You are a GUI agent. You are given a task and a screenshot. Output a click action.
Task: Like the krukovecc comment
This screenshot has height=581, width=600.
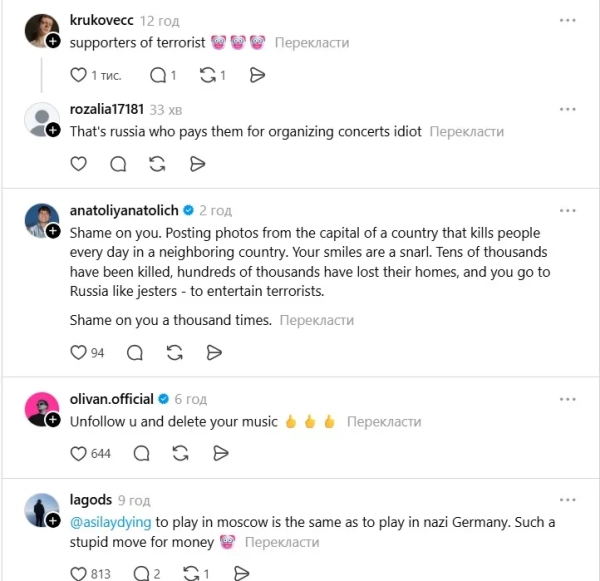coord(79,75)
